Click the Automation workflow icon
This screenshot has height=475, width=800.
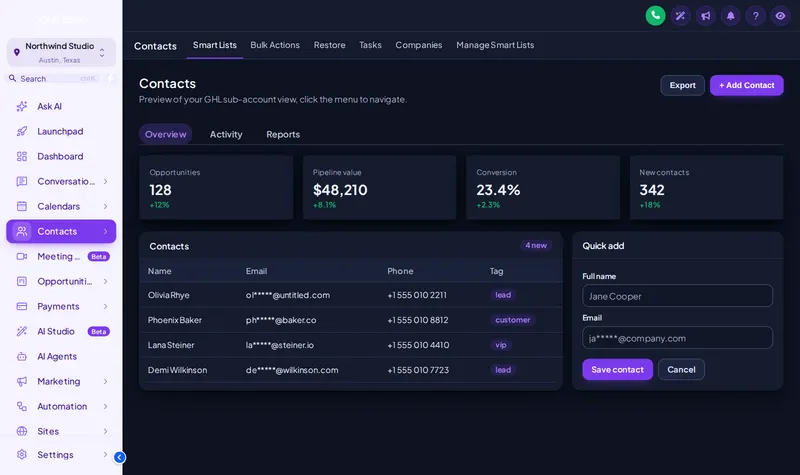[21, 406]
